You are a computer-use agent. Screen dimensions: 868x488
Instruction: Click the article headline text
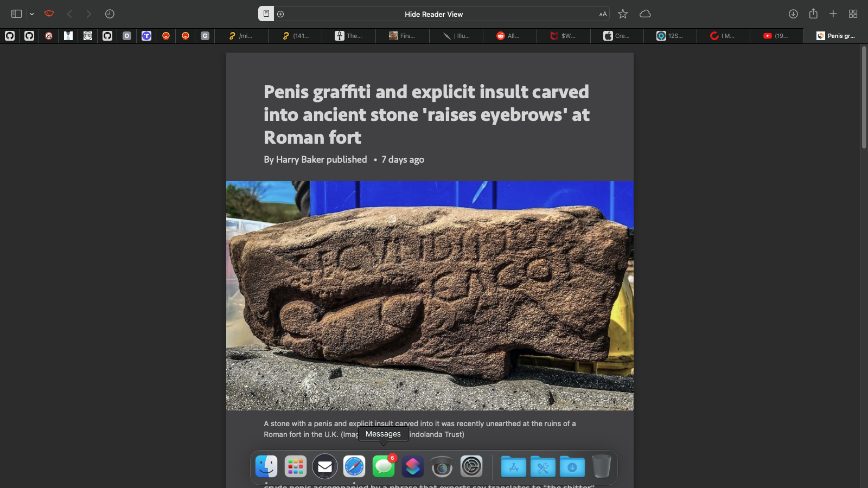click(x=426, y=114)
